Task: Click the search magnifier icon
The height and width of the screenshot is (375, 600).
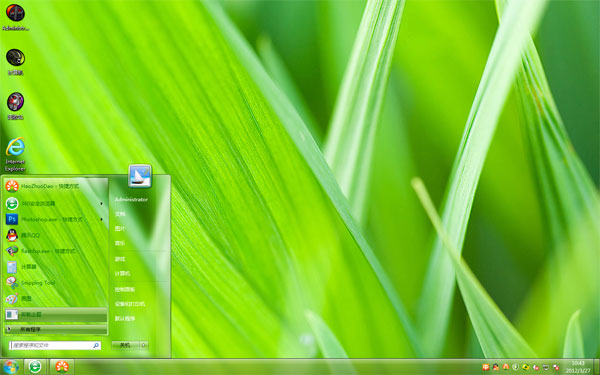Action: click(96, 346)
